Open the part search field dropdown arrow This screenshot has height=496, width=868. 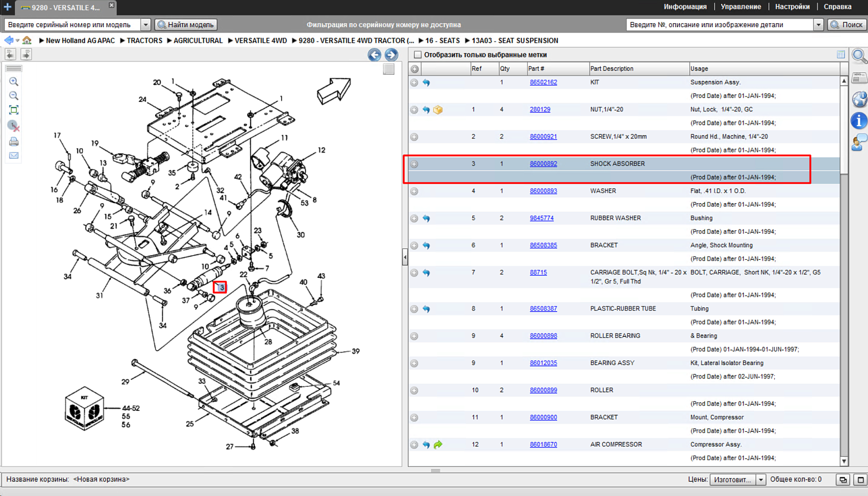click(818, 25)
